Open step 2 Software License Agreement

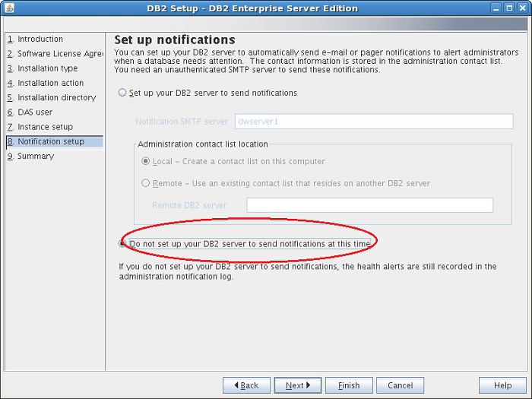55,54
